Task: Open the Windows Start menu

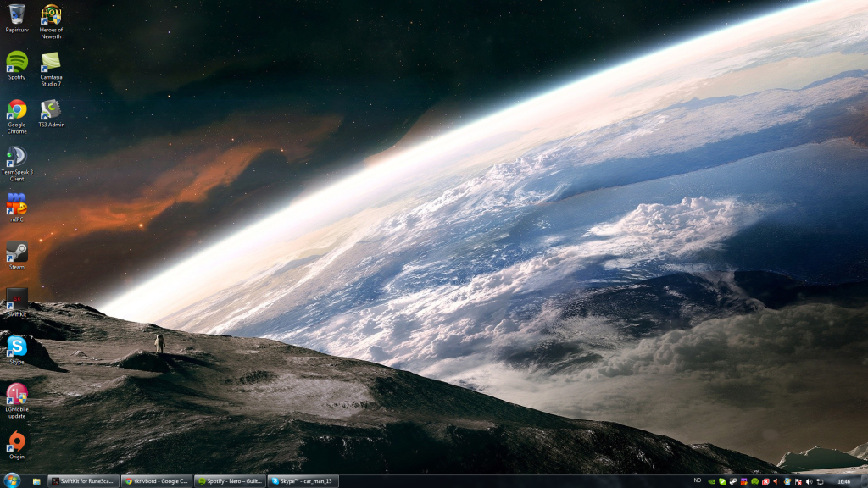Action: click(11, 480)
